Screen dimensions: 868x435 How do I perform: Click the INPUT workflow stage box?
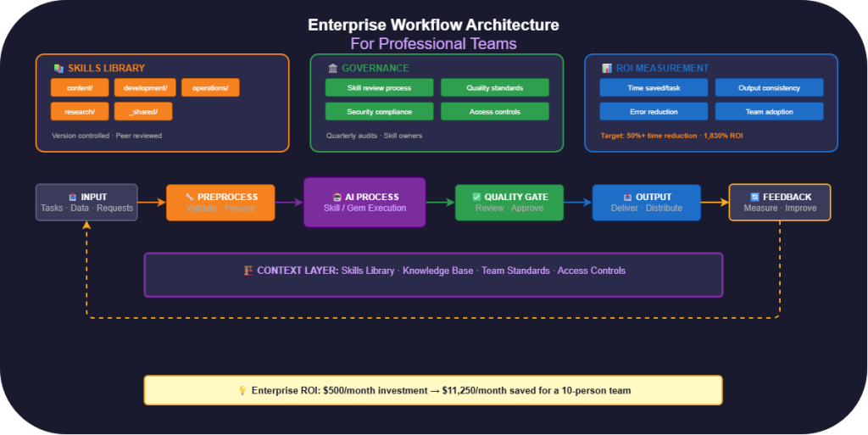(87, 203)
